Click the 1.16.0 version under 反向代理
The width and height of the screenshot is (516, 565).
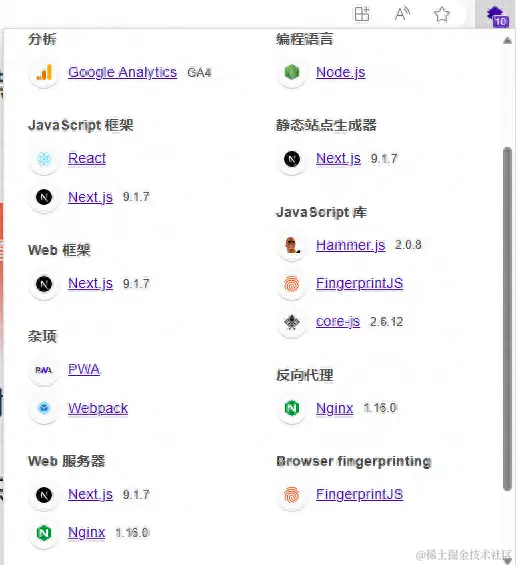tap(380, 408)
